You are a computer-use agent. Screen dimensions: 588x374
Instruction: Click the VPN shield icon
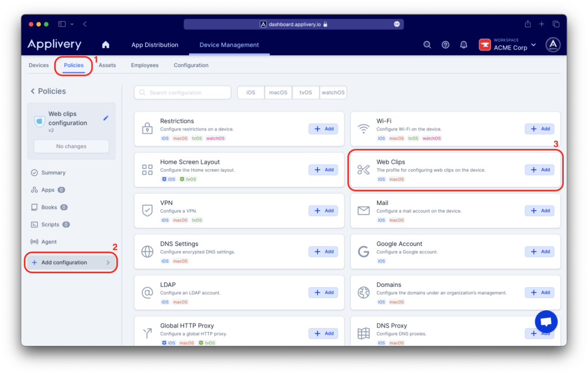tap(148, 210)
